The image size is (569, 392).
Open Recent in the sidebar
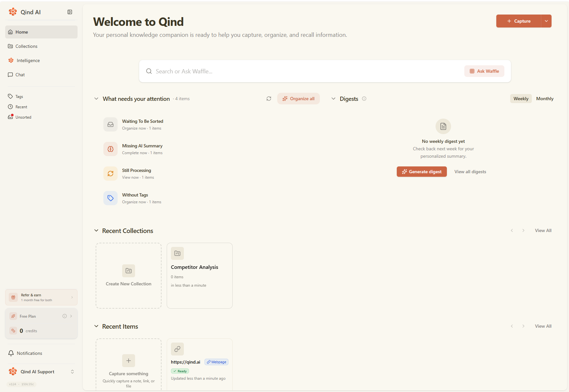point(41,107)
